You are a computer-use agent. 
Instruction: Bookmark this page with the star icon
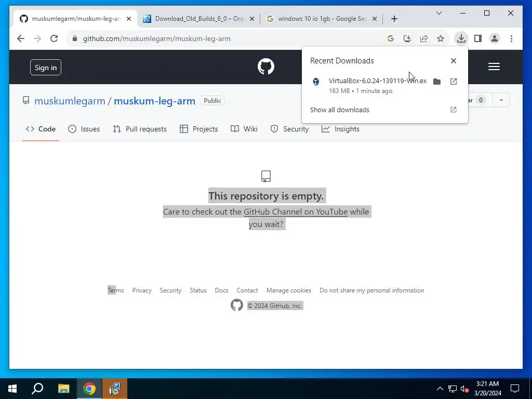(x=441, y=38)
